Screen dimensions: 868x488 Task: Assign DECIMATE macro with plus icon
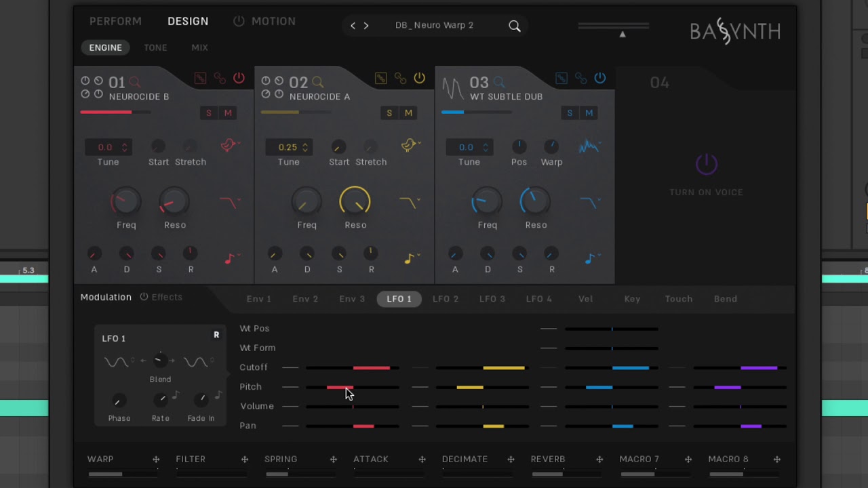[511, 460]
